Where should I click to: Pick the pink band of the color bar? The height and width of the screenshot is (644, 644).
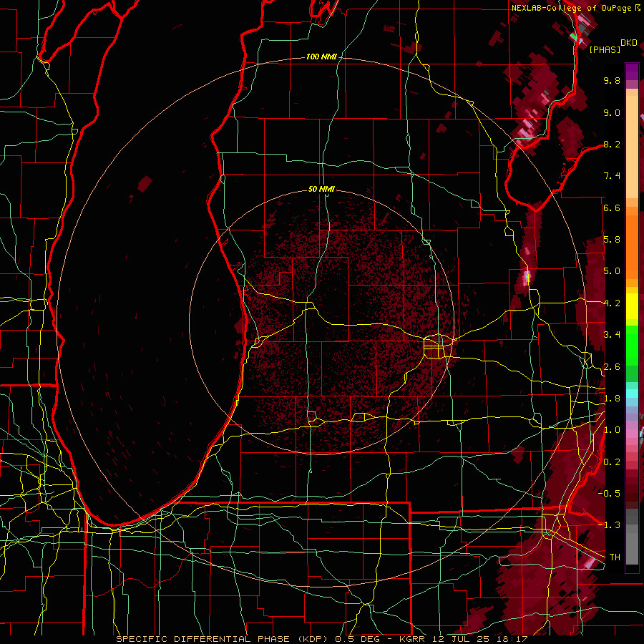pos(632,434)
